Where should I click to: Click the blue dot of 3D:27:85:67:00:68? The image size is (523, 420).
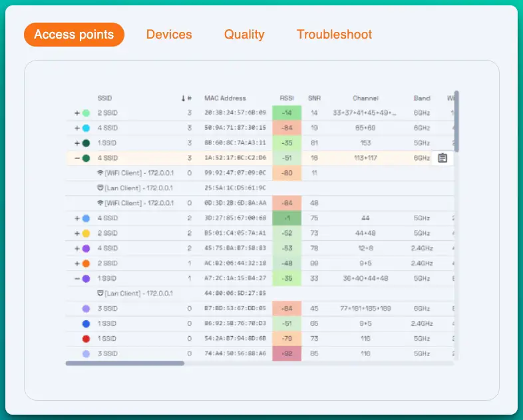pyautogui.click(x=86, y=218)
